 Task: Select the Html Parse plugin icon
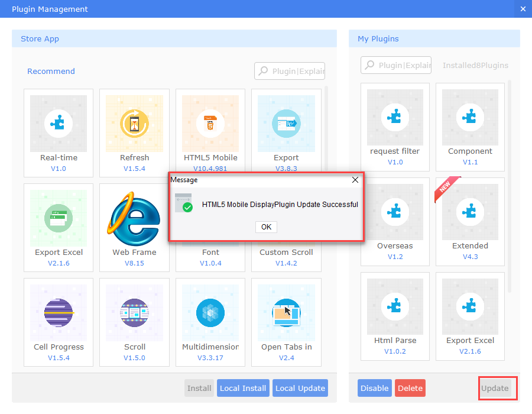[395, 306]
